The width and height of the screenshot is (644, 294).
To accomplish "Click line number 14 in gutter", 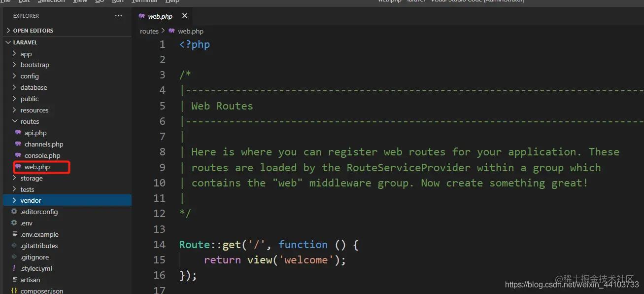I will pyautogui.click(x=160, y=245).
